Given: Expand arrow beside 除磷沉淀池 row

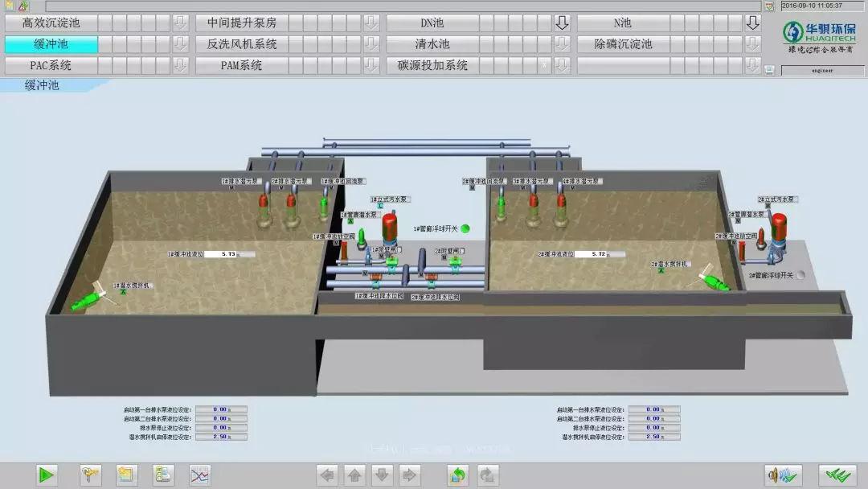Looking at the screenshot, I should (x=752, y=43).
